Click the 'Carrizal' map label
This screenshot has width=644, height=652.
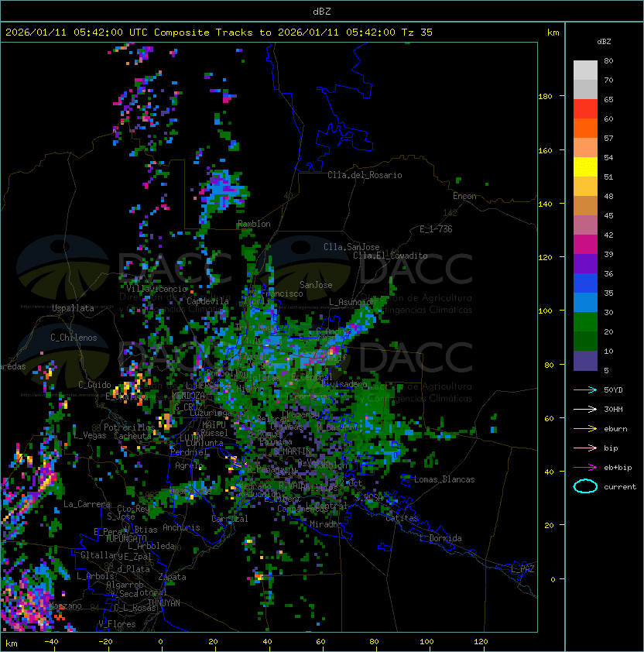tap(230, 519)
